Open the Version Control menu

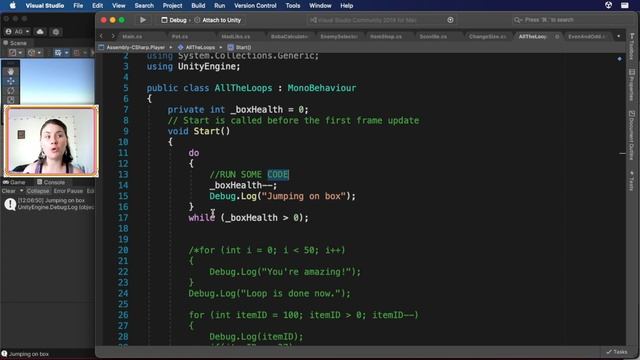coord(255,5)
